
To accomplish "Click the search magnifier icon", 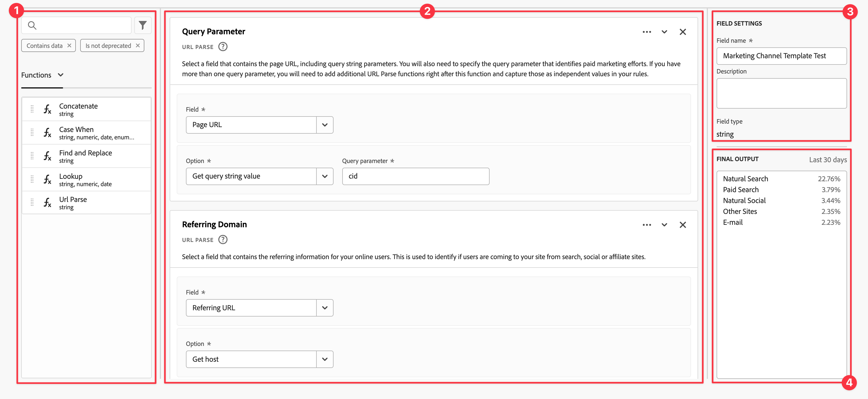I will [32, 25].
